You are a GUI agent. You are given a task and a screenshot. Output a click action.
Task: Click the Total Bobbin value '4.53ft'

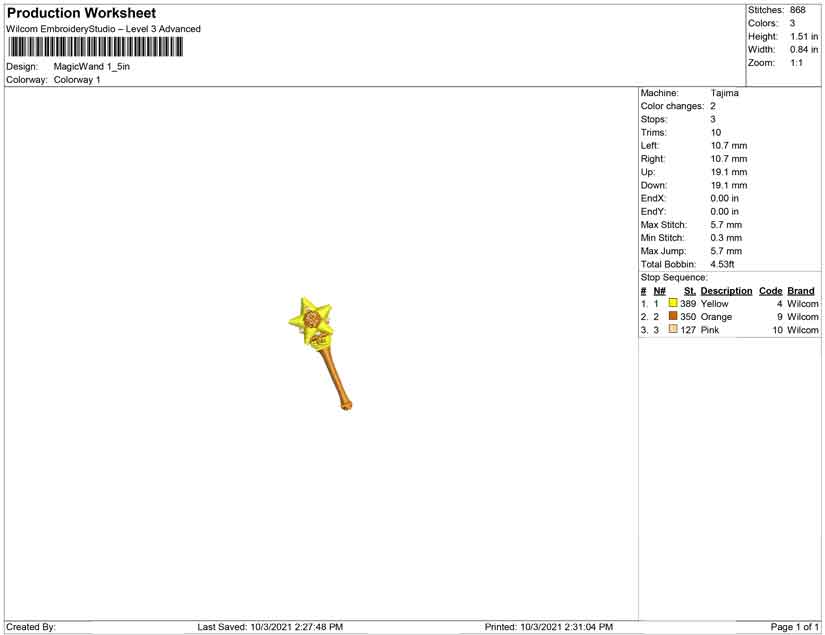click(x=722, y=264)
